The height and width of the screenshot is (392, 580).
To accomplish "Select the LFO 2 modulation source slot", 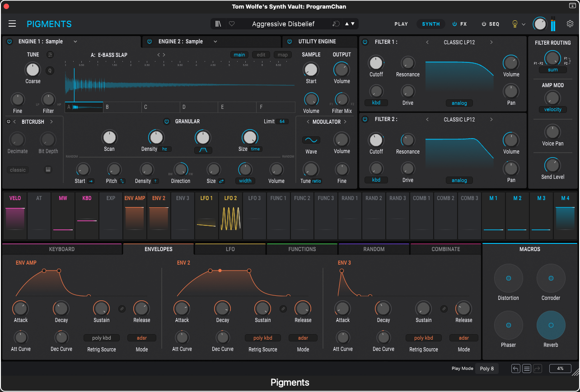I will [231, 215].
